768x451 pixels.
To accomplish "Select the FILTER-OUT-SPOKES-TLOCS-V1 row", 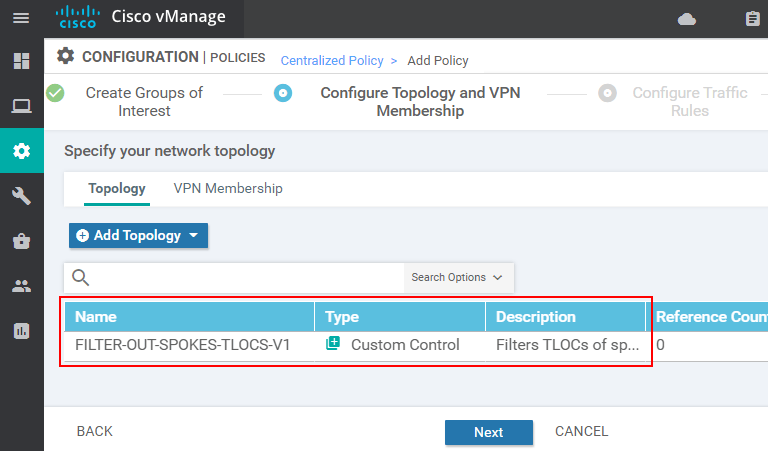I will coord(183,345).
